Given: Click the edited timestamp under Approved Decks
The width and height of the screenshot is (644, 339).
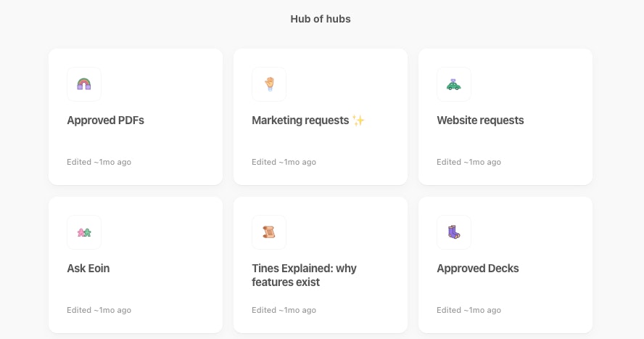Looking at the screenshot, I should click(x=468, y=310).
